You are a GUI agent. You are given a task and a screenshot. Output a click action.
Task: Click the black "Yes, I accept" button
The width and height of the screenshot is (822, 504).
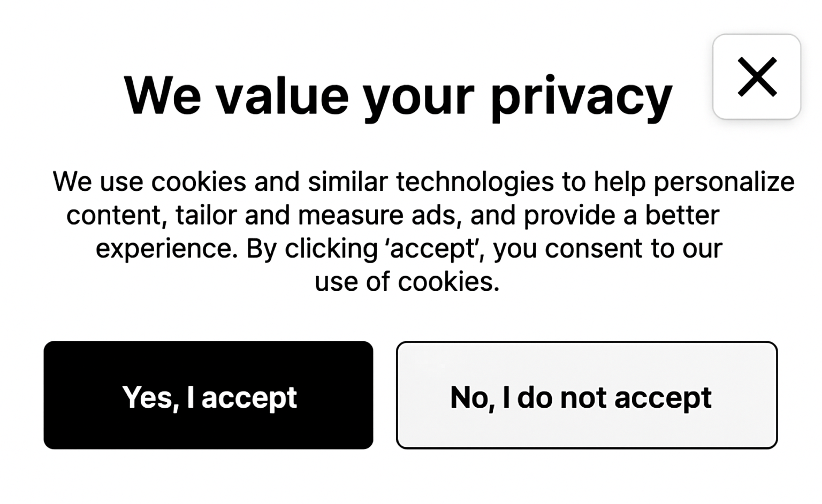pos(208,395)
